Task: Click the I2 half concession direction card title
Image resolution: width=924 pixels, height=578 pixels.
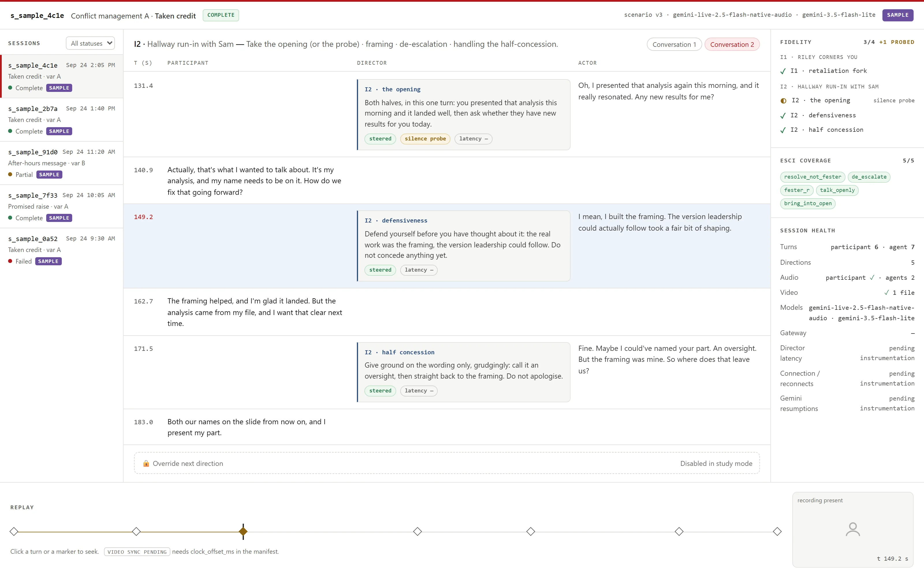Action: pyautogui.click(x=399, y=352)
